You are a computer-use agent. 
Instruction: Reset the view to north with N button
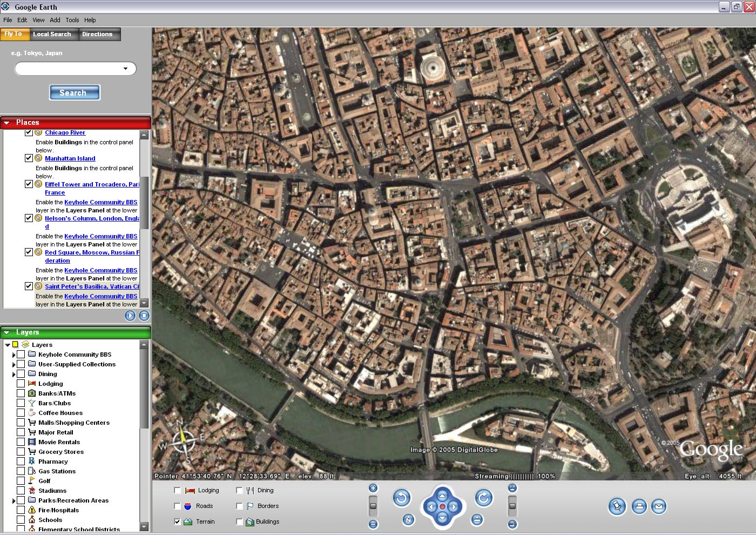[409, 519]
